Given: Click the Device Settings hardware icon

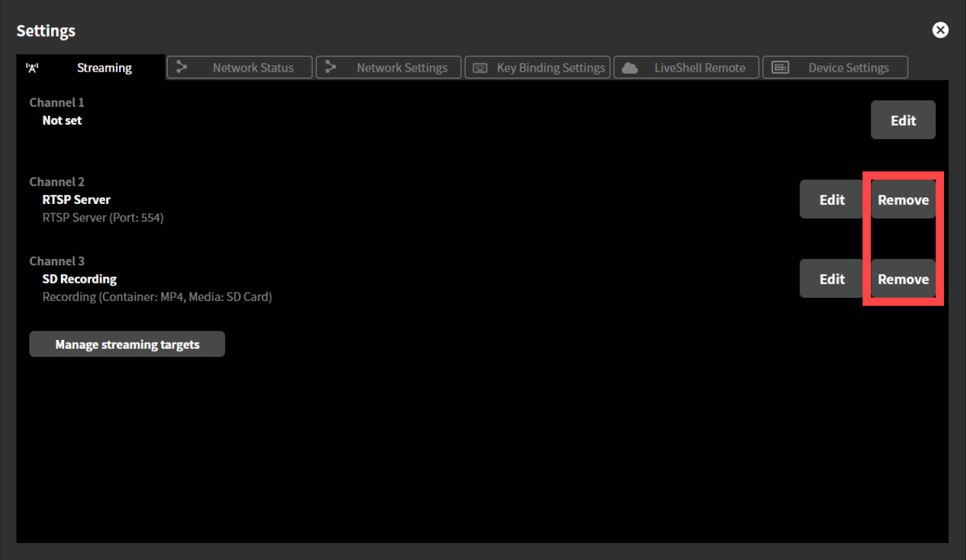Looking at the screenshot, I should click(780, 67).
